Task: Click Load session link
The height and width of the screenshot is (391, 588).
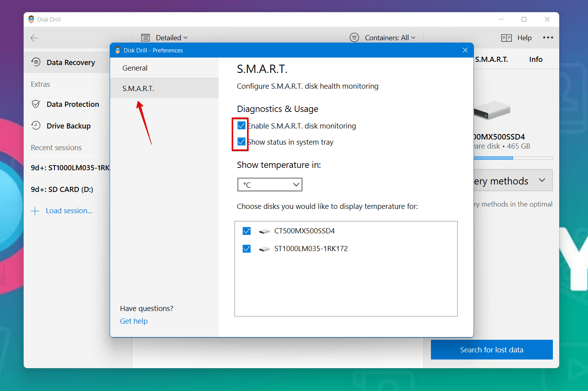Action: point(69,211)
